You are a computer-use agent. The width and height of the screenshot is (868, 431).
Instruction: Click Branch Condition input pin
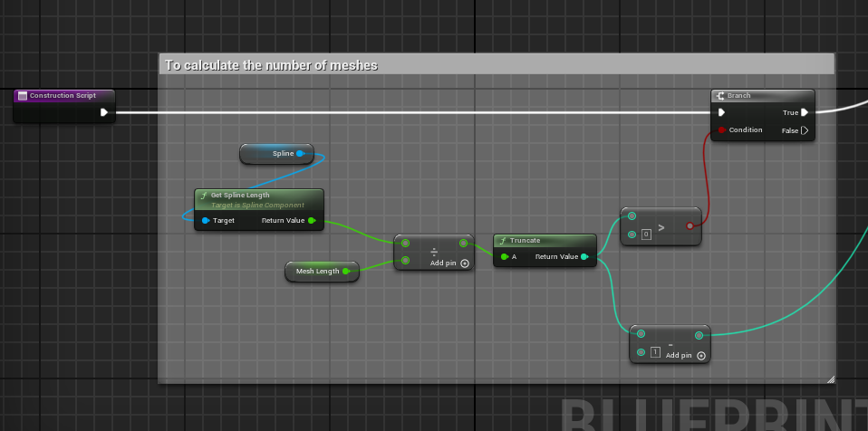721,130
